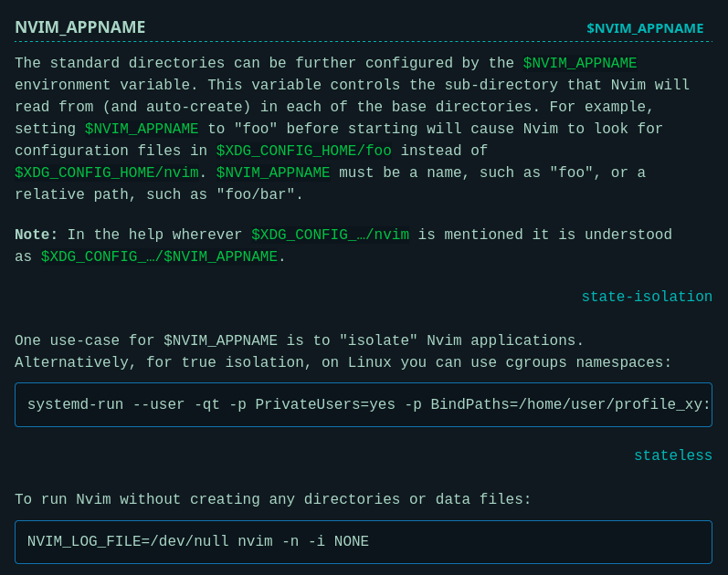Click the $NVIM_APPNAME link after the word "setting"

[x=142, y=130]
